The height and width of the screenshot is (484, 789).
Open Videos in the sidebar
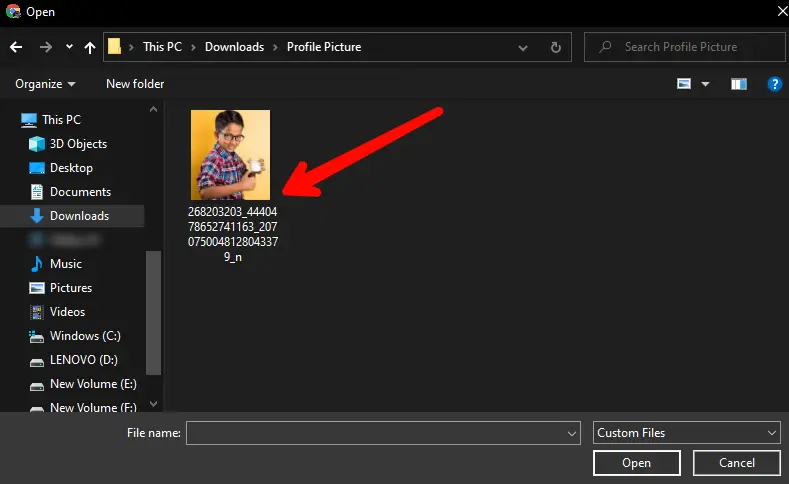67,312
